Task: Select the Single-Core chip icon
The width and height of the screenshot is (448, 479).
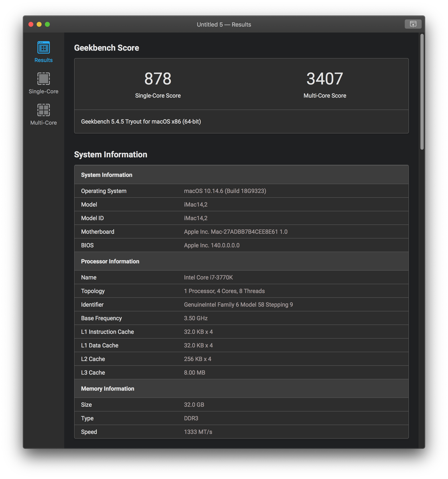Action: tap(43, 79)
